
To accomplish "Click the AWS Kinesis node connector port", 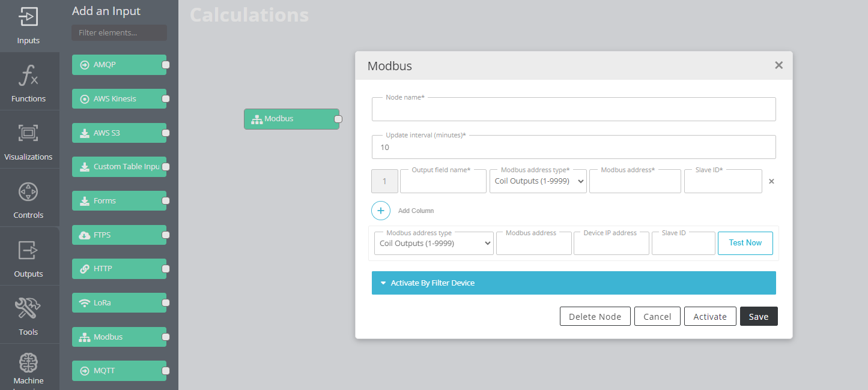I will (166, 99).
